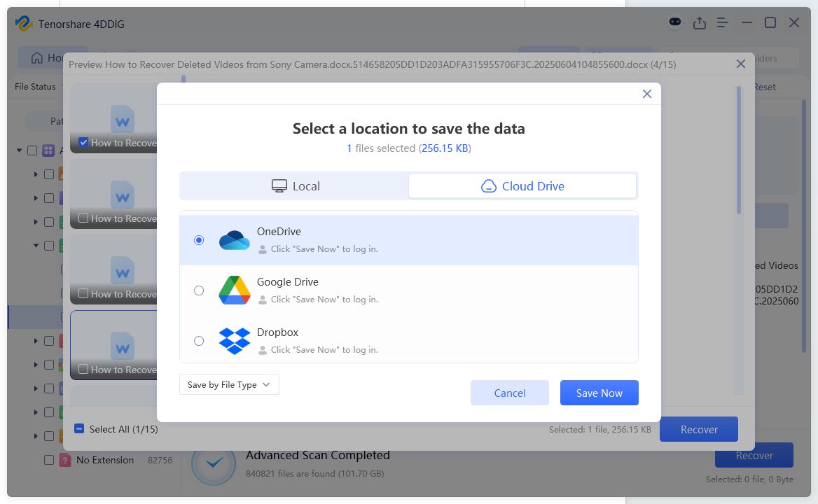
Task: Click the OneDrive cloud icon
Action: point(234,240)
